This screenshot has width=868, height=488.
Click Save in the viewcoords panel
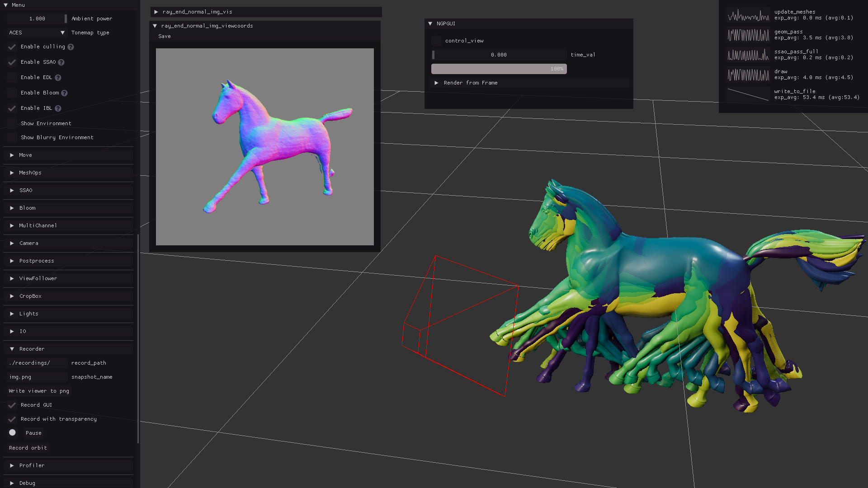165,36
